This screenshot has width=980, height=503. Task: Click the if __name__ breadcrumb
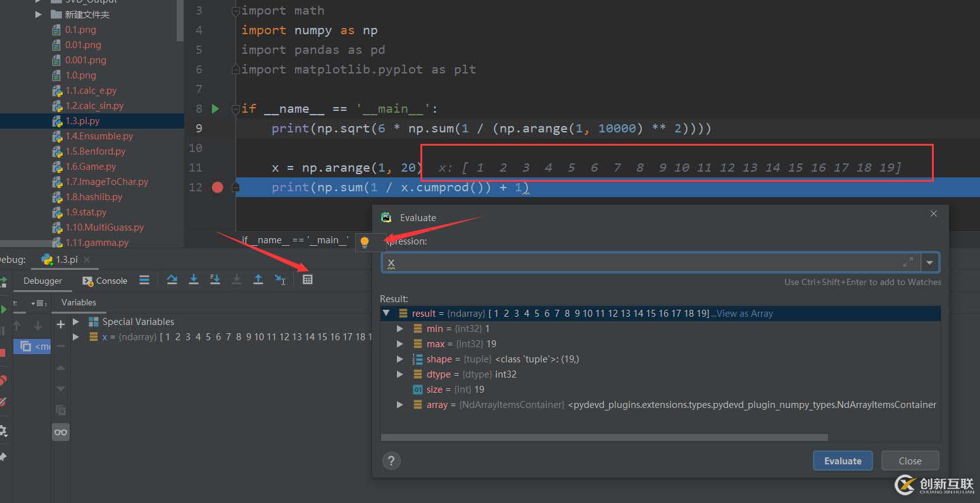coord(295,240)
